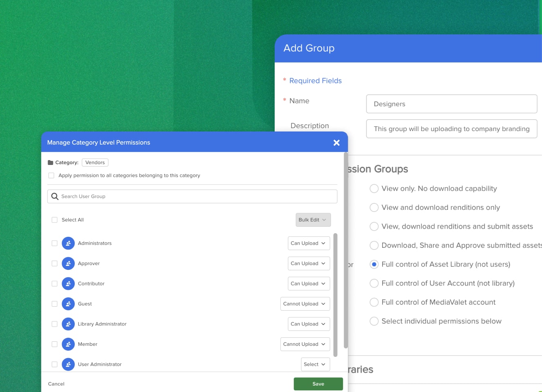Focus the Search User Group field
Image resolution: width=542 pixels, height=392 pixels.
click(196, 196)
